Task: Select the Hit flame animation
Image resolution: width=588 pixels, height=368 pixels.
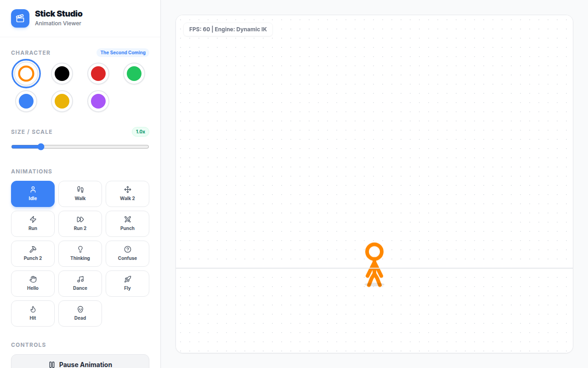Action: click(x=33, y=313)
